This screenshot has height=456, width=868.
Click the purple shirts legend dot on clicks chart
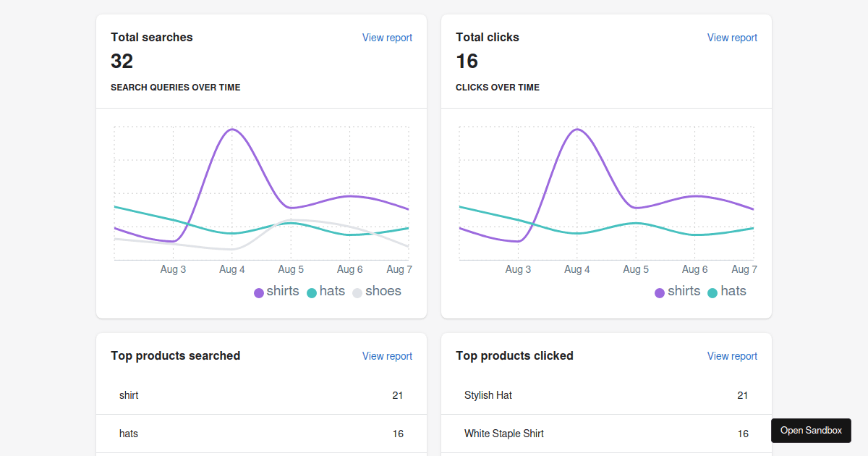pyautogui.click(x=659, y=292)
